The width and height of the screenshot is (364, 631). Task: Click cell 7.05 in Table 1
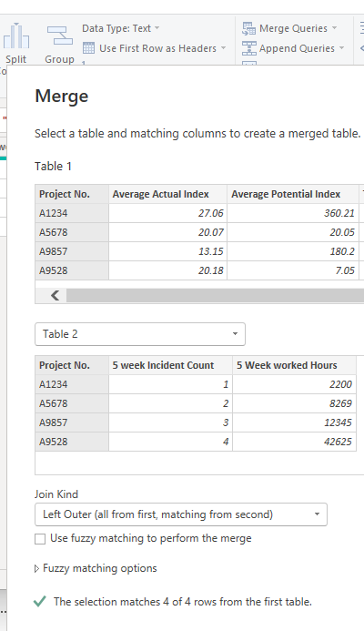tap(293, 270)
